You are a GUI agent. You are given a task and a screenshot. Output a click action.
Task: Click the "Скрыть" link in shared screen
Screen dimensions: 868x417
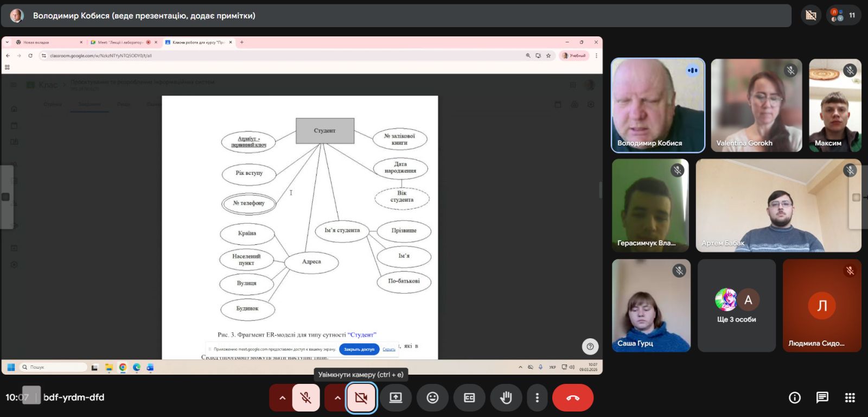389,349
